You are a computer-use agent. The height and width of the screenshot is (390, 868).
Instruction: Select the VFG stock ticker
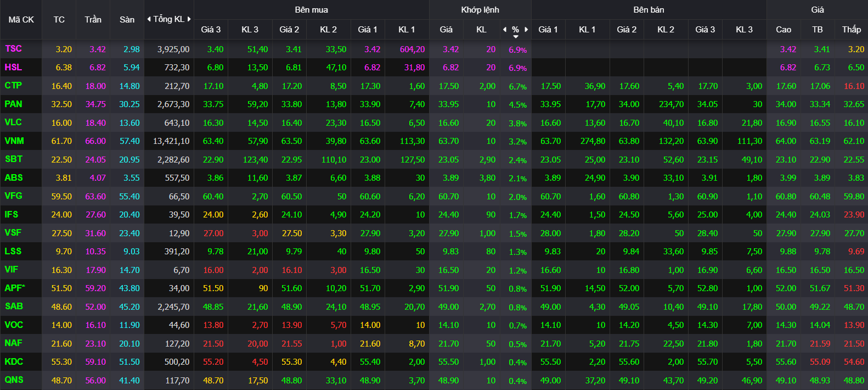tap(14, 196)
